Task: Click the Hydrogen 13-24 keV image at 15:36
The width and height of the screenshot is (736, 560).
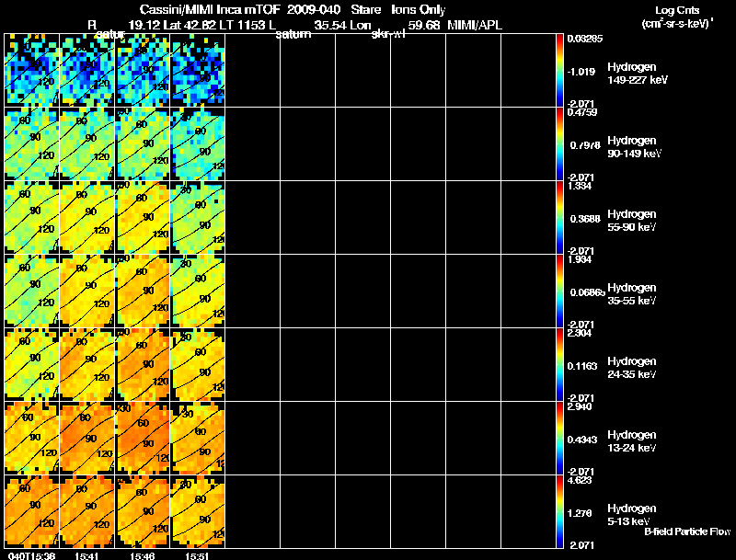Action: [32, 438]
